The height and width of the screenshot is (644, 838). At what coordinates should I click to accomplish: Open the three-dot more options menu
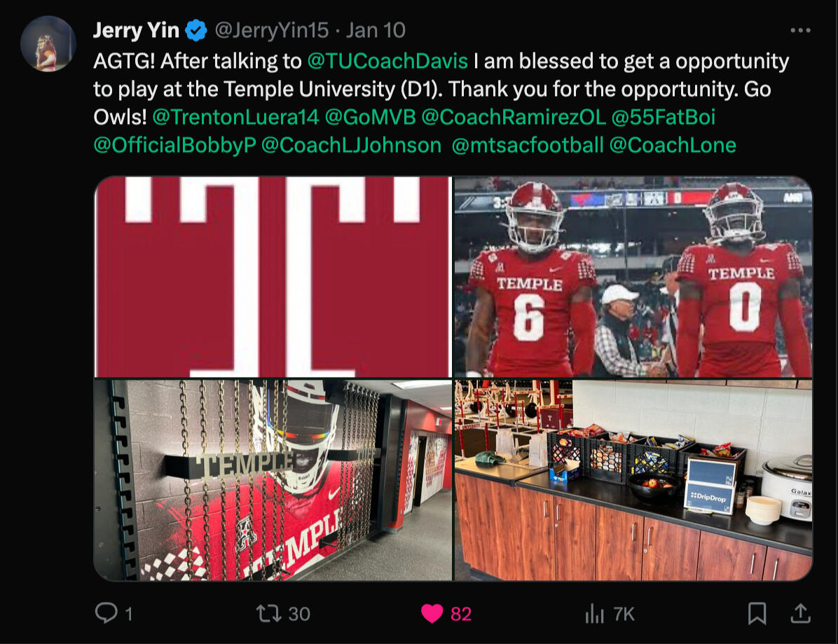[800, 31]
